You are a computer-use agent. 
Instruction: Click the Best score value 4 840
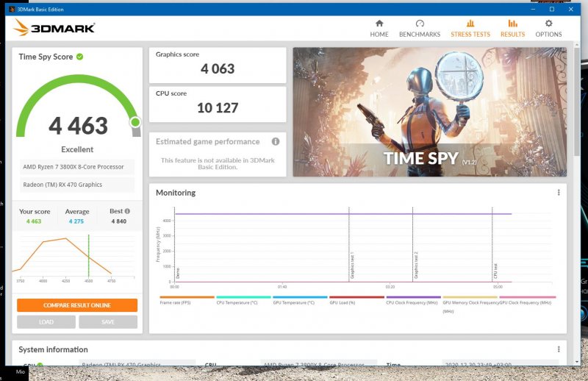pos(119,221)
